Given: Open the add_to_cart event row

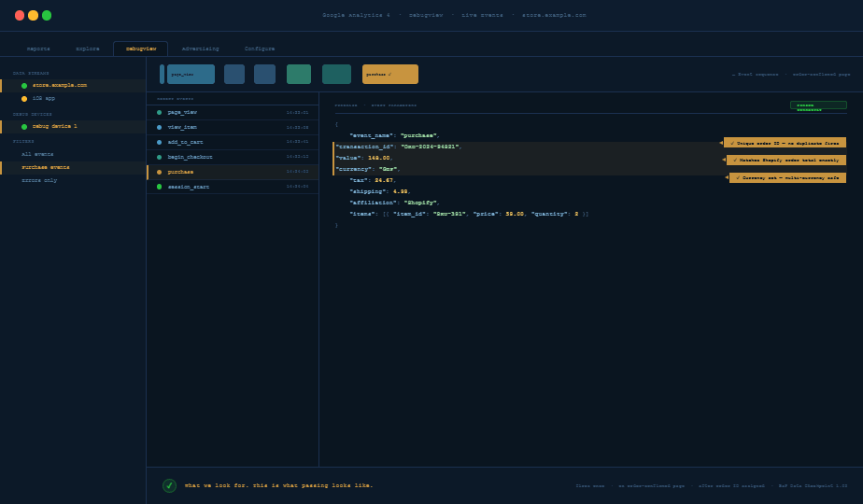Looking at the screenshot, I should coord(233,142).
